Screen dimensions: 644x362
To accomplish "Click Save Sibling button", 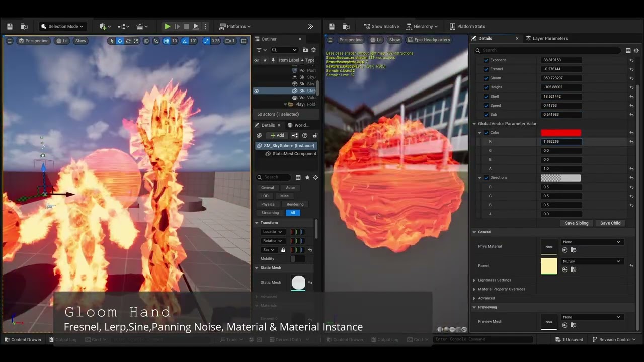I will tap(577, 223).
